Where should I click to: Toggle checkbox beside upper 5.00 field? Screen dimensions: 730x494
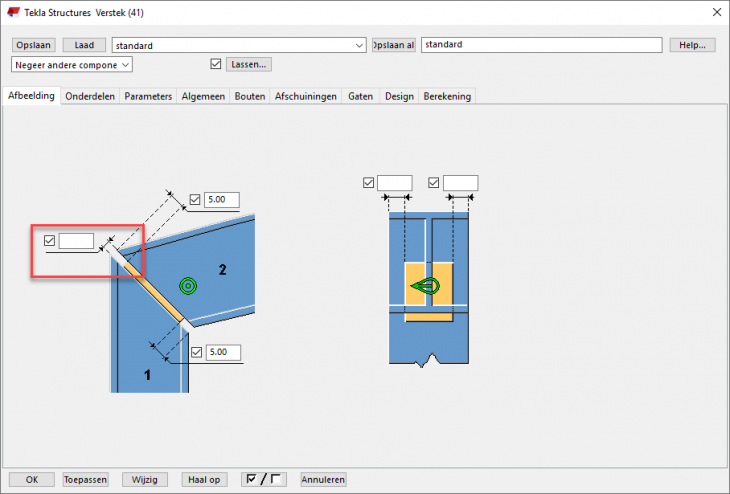click(x=195, y=200)
